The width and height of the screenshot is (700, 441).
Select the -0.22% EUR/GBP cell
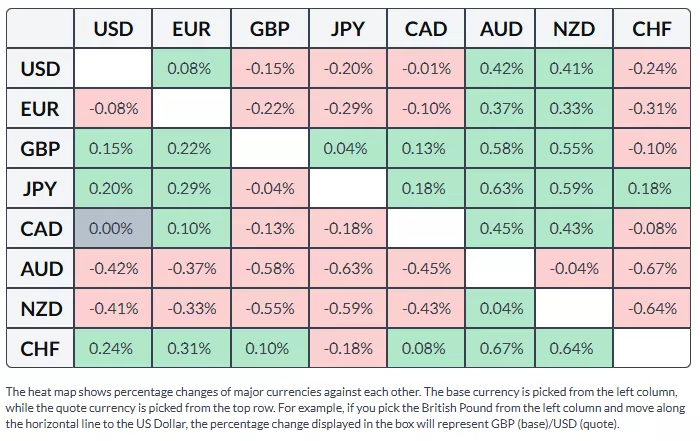click(x=269, y=109)
